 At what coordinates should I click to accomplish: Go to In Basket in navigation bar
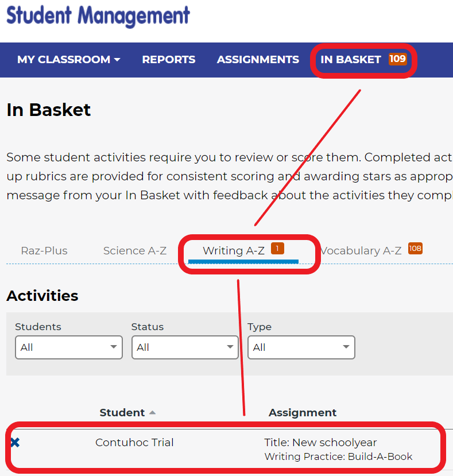351,60
